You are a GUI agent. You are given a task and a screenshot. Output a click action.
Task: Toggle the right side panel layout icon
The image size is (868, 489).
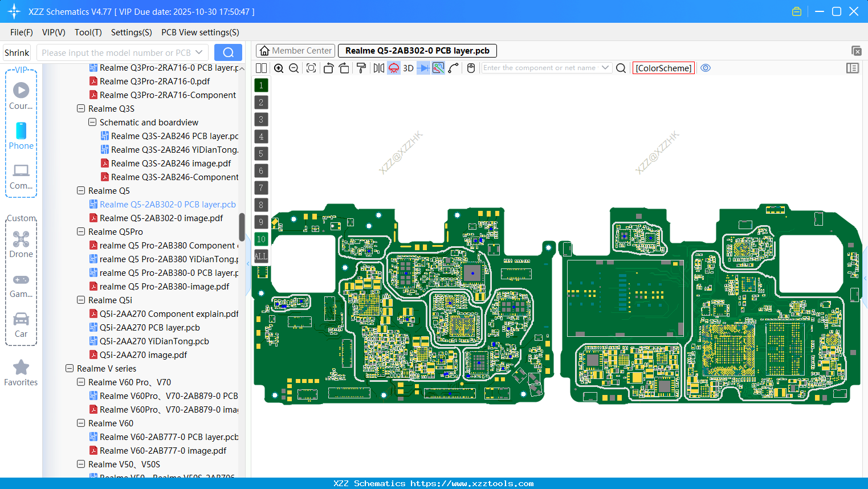click(x=853, y=68)
